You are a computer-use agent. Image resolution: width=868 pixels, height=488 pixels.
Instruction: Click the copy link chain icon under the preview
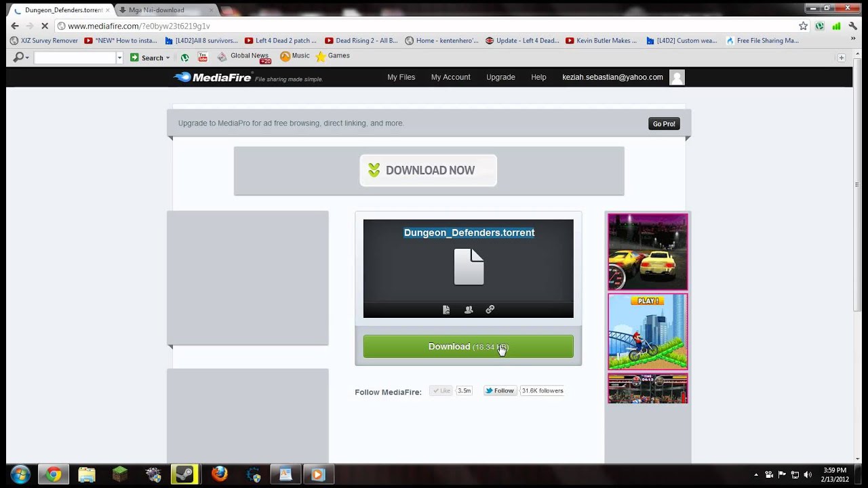(x=490, y=310)
